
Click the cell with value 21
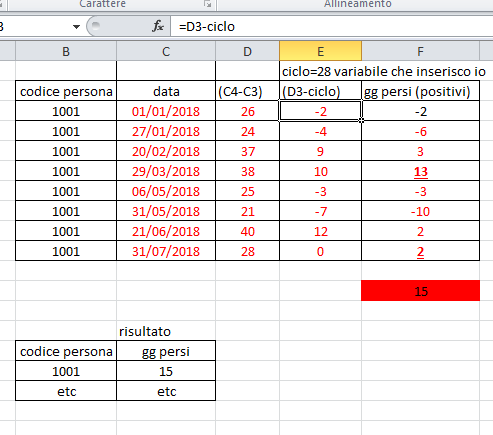click(247, 211)
